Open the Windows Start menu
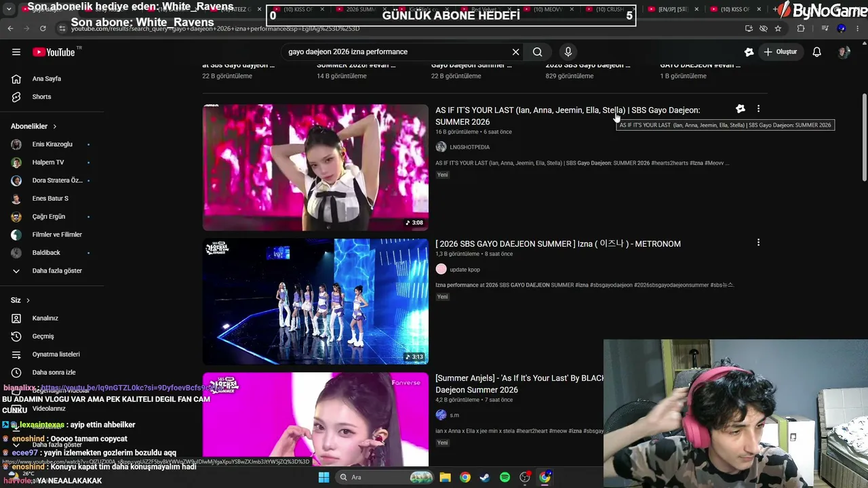The height and width of the screenshot is (488, 868). (324, 477)
